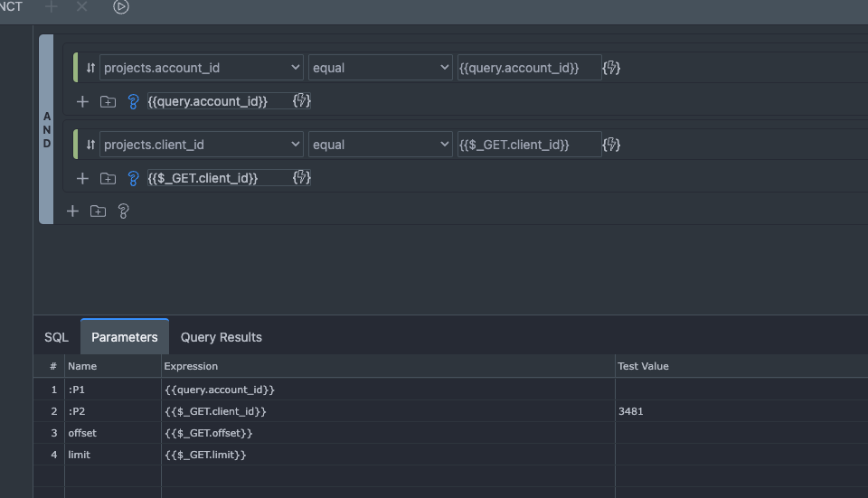Add a rule under the projects.account_id row

(82, 101)
